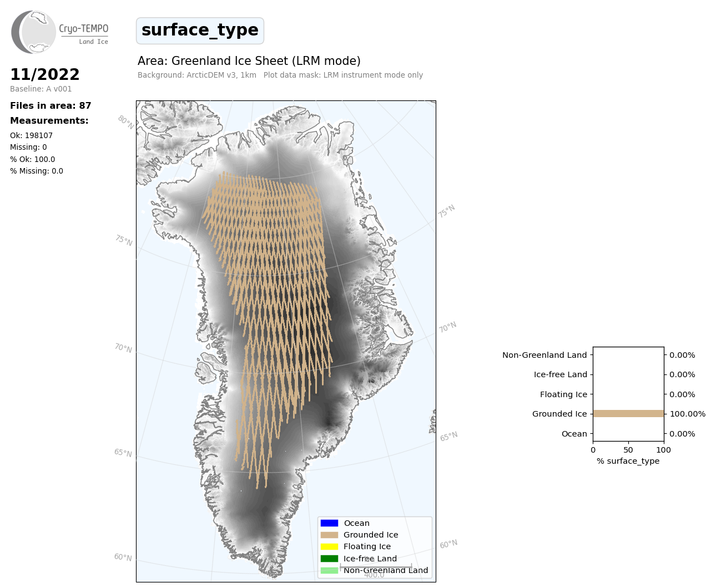The height and width of the screenshot is (588, 706).
Task: Click the tan Grounded Ice legend swatch
Action: [329, 535]
